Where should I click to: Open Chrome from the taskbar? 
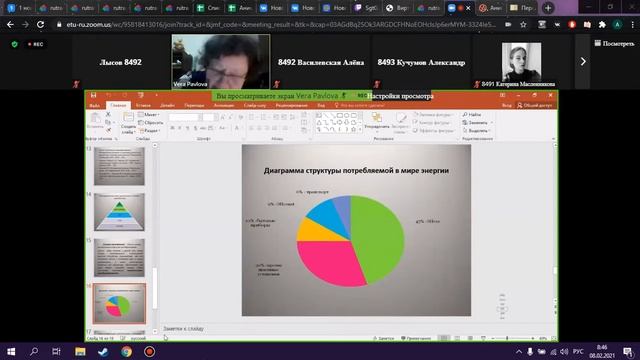126,351
